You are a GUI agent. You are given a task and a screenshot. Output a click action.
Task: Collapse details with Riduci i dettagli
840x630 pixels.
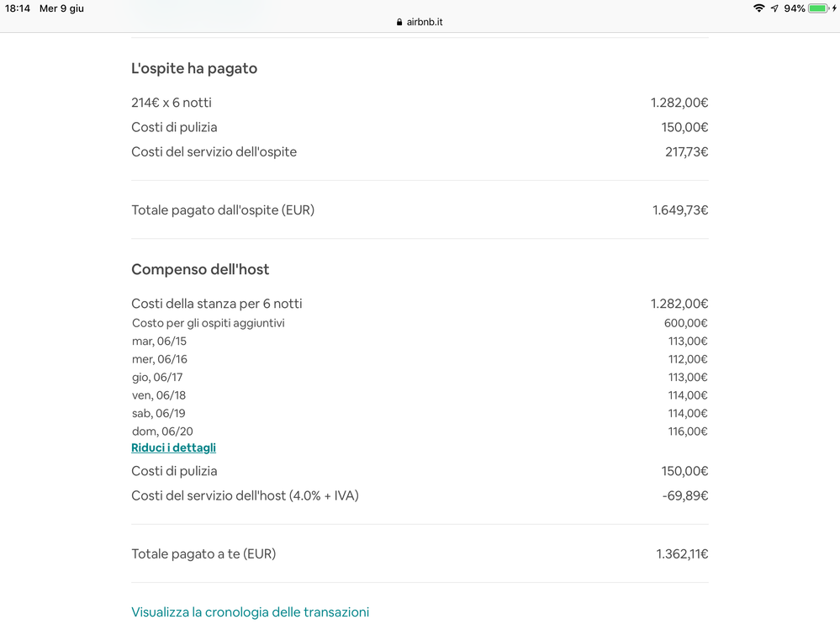[x=173, y=447]
